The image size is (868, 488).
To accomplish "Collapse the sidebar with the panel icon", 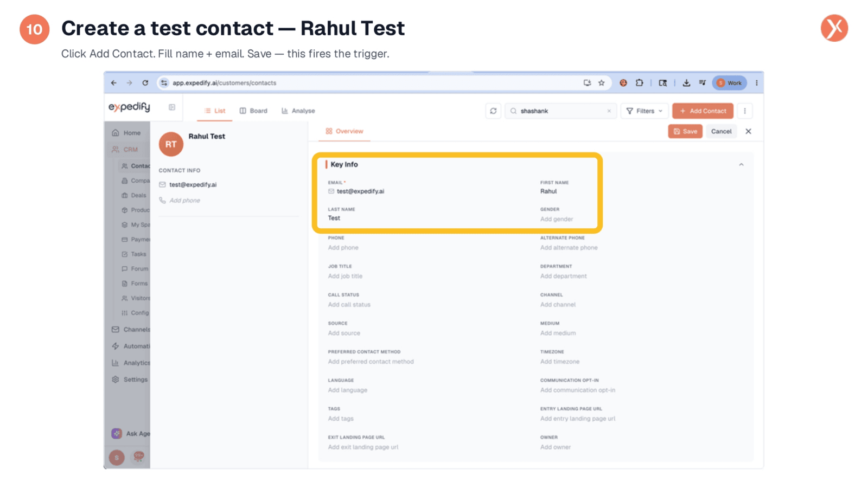I will [x=172, y=107].
